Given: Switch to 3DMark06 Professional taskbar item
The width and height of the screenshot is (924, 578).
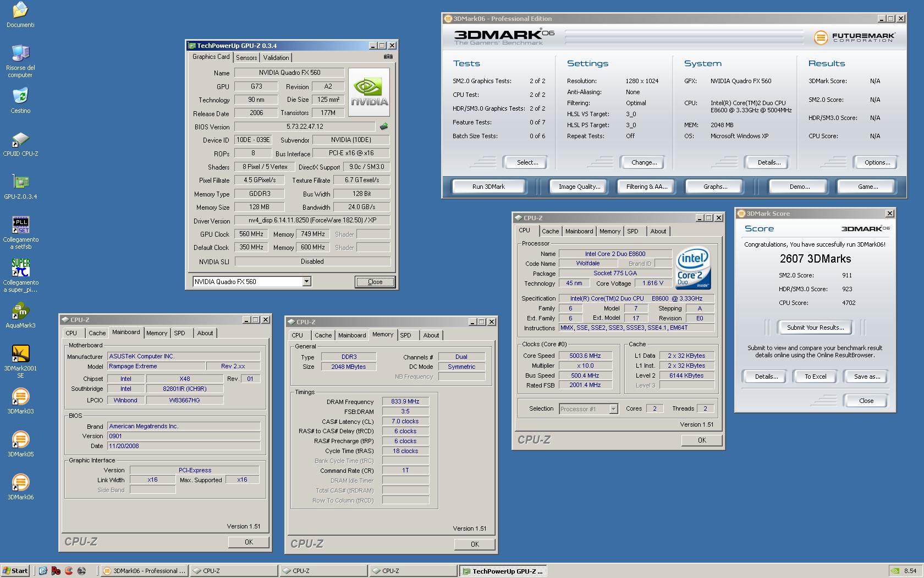Looking at the screenshot, I should click(145, 571).
